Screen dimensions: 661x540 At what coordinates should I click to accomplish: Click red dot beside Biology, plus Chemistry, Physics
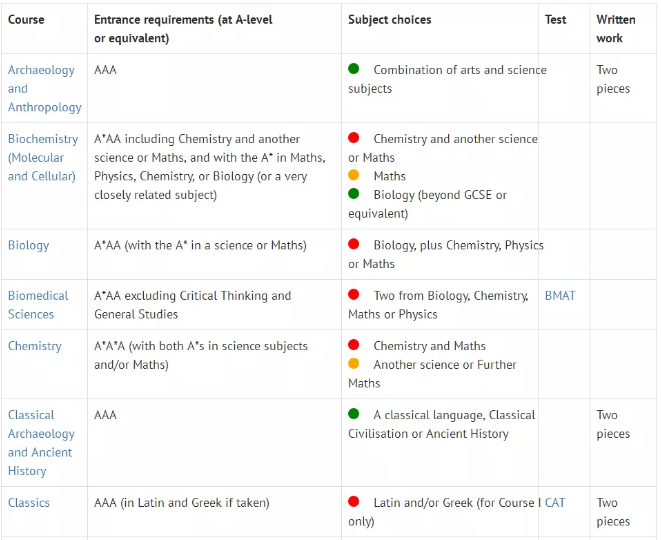pyautogui.click(x=354, y=244)
